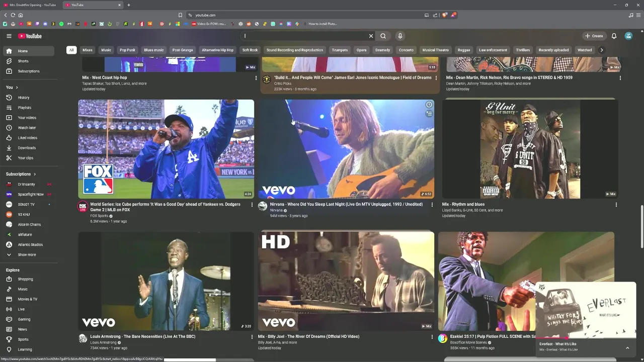The image size is (644, 362).
Task: Go to Home in the sidebar
Action: (28, 51)
